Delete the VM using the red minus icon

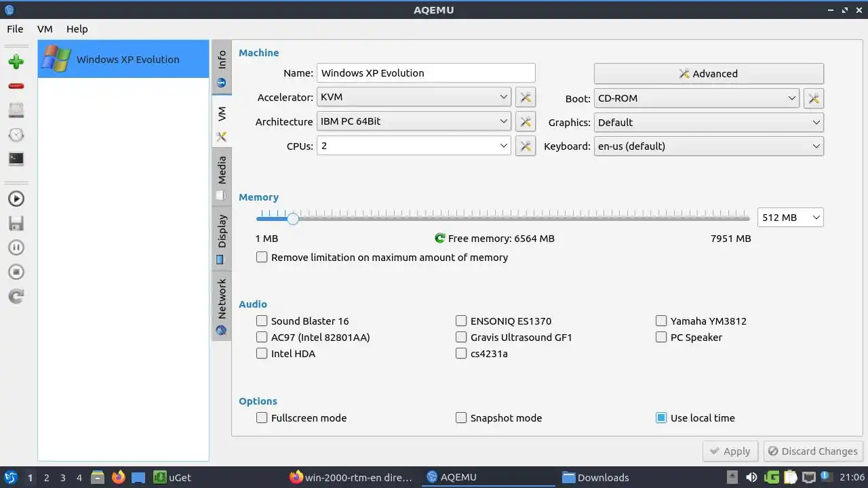coord(16,86)
